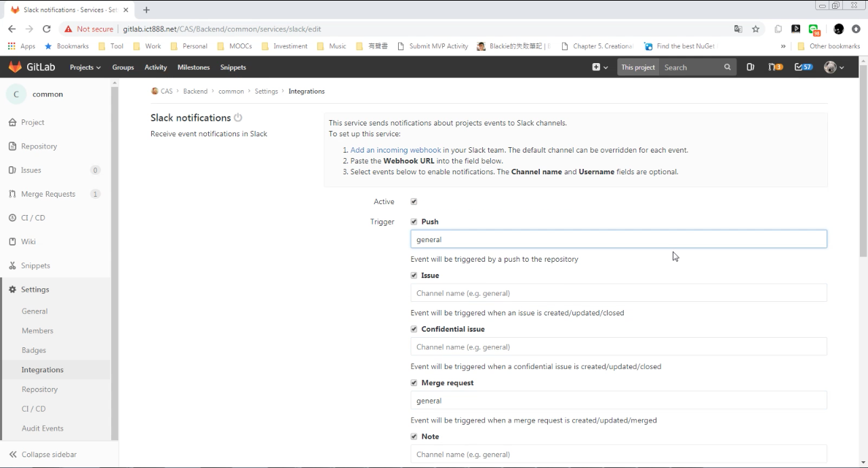Click the This project search scope

638,67
